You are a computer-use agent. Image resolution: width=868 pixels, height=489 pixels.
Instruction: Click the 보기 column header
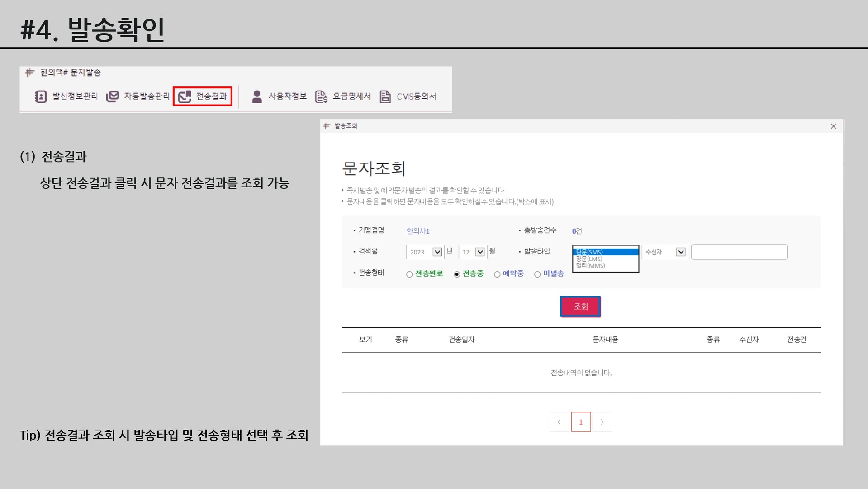pos(365,340)
